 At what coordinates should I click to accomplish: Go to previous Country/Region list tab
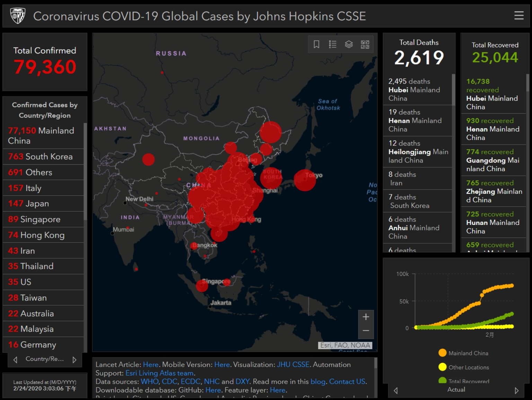click(x=15, y=360)
